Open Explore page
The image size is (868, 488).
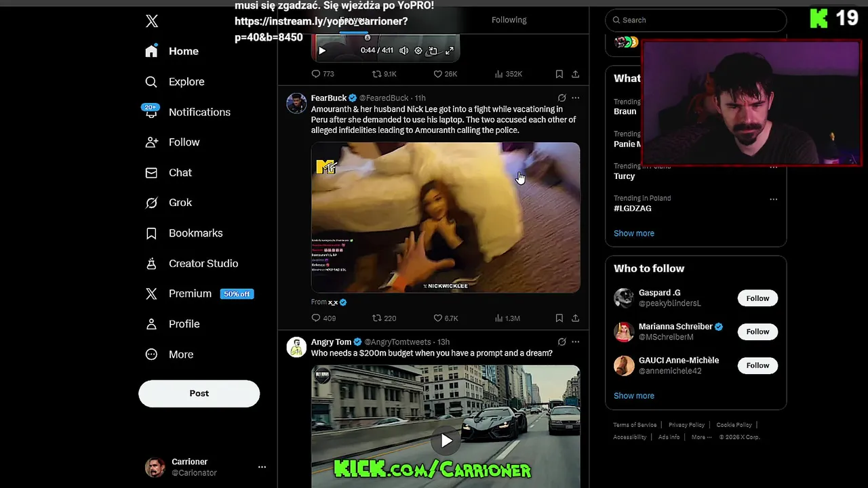(x=175, y=82)
